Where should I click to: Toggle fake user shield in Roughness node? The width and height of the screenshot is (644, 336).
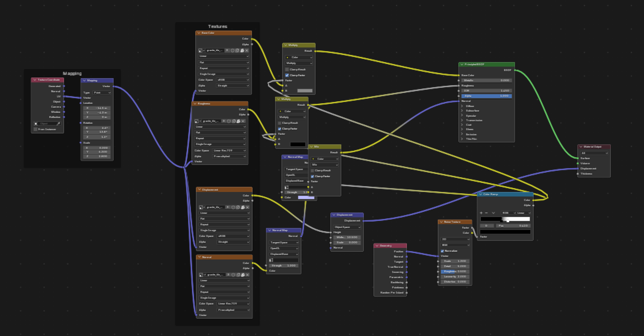tap(229, 121)
